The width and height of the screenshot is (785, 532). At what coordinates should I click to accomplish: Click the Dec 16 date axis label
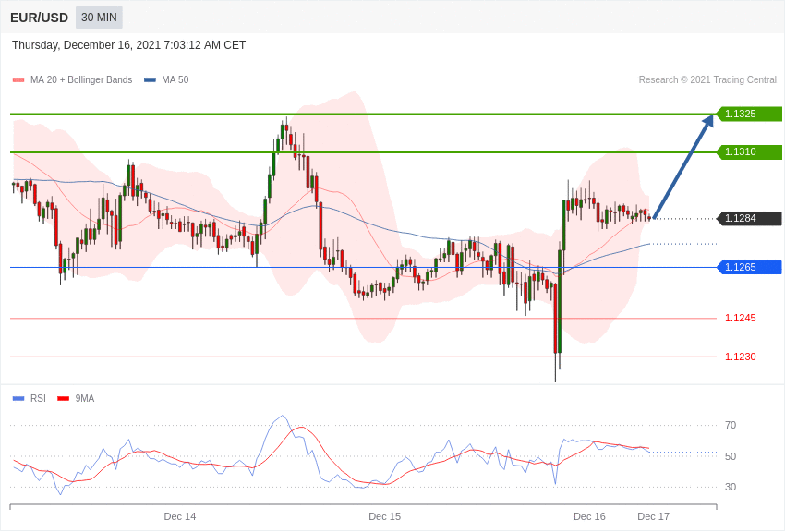pyautogui.click(x=589, y=516)
